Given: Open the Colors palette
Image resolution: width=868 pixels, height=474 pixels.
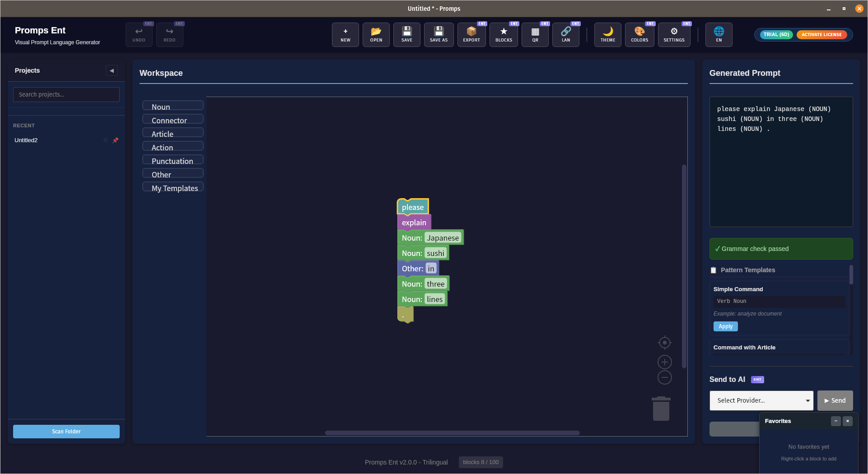Looking at the screenshot, I should 639,34.
